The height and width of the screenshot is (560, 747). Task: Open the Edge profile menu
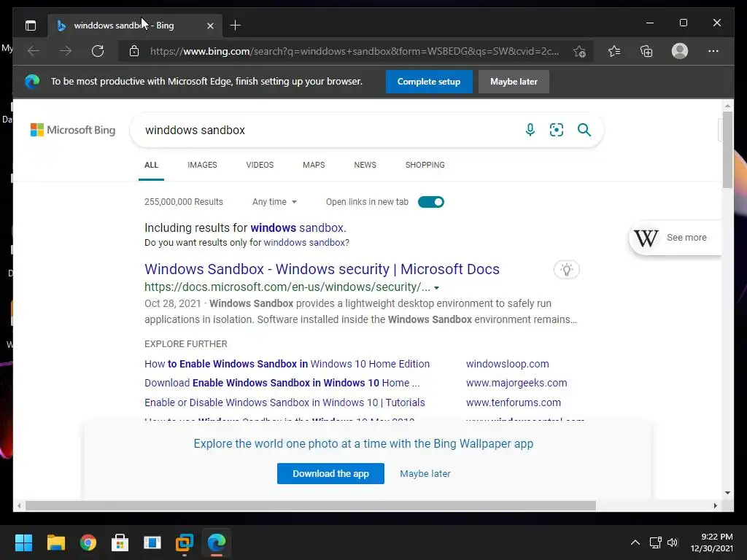coord(680,51)
